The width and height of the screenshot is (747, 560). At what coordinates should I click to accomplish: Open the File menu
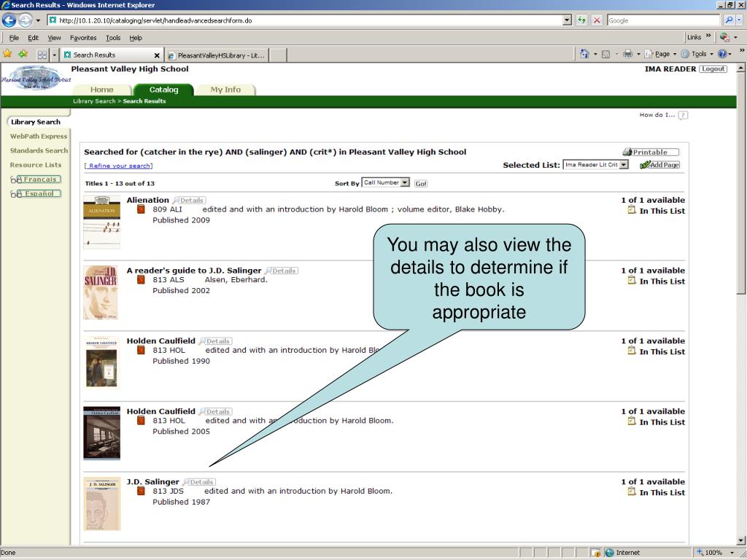(15, 38)
